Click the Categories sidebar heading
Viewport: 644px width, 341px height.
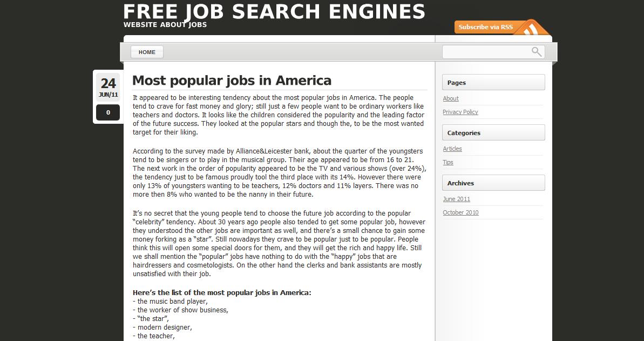coord(464,133)
